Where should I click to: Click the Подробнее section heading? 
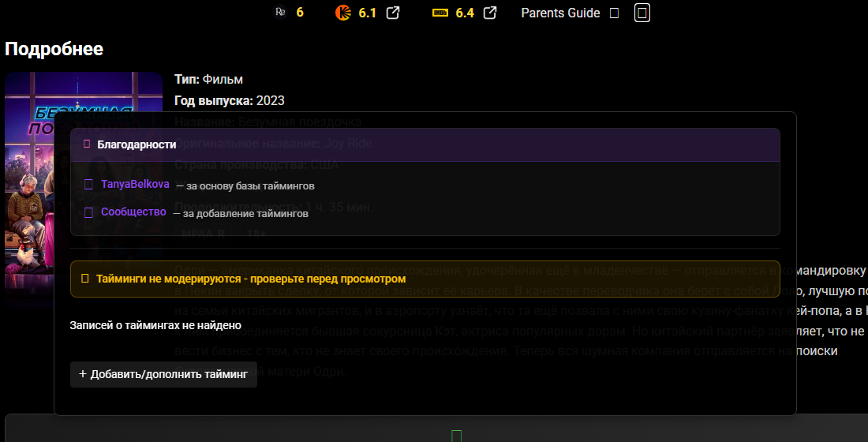click(x=54, y=49)
